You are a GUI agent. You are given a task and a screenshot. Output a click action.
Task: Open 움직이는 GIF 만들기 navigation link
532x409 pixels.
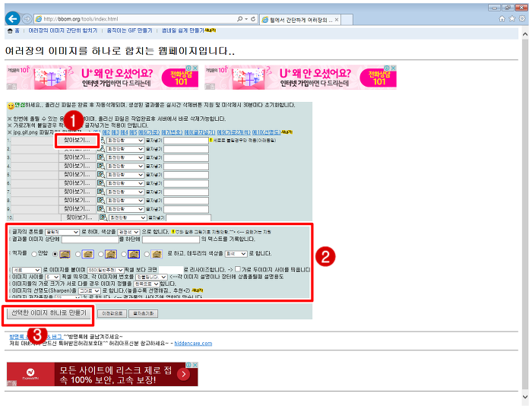pos(130,31)
